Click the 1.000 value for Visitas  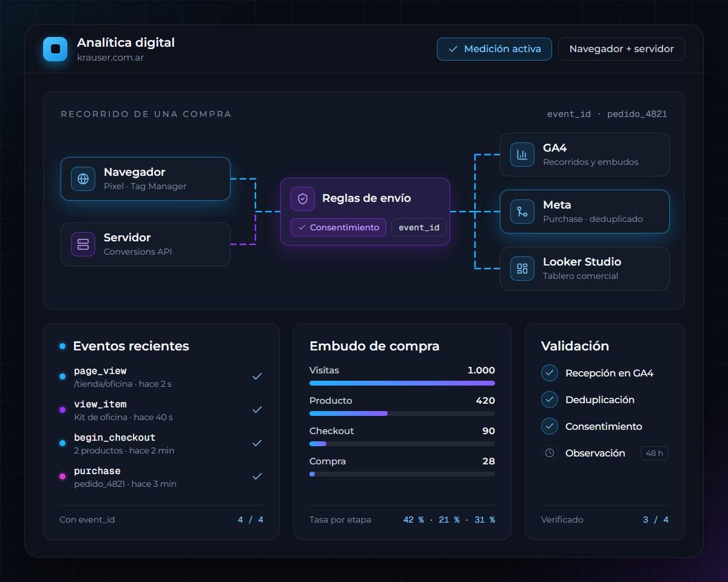pyautogui.click(x=481, y=370)
